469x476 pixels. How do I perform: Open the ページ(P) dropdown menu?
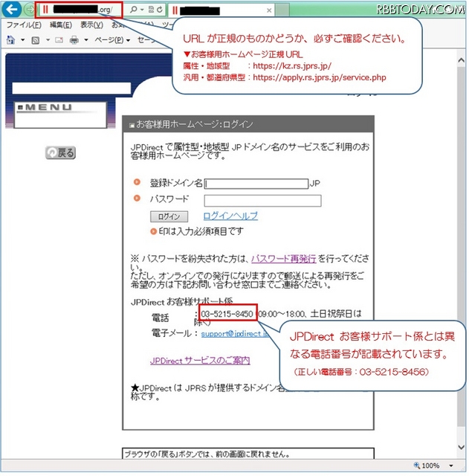pyautogui.click(x=112, y=39)
